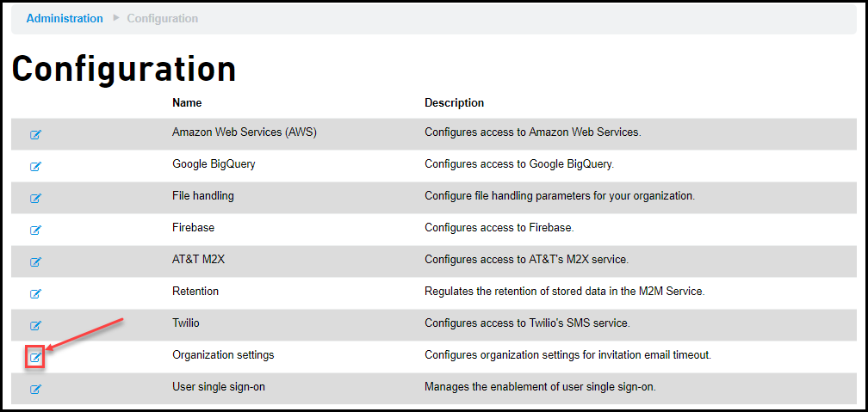Click the Retention edit pencil icon
This screenshot has width=868, height=412.
coord(35,293)
